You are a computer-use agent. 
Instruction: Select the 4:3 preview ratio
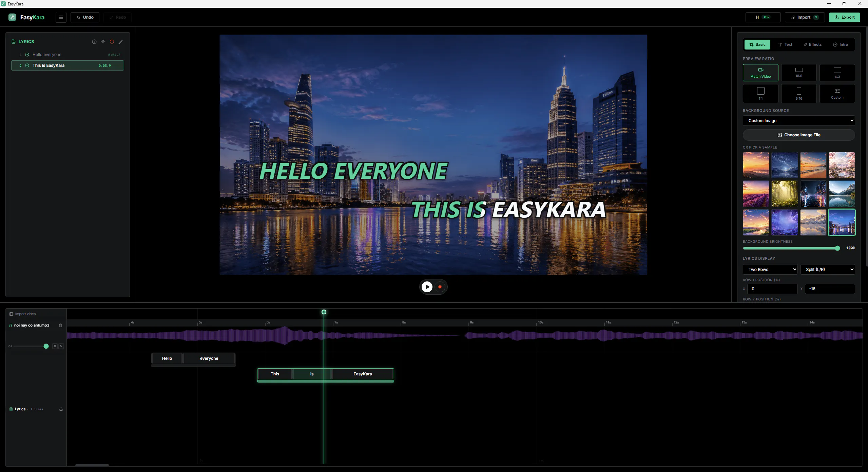(x=837, y=73)
